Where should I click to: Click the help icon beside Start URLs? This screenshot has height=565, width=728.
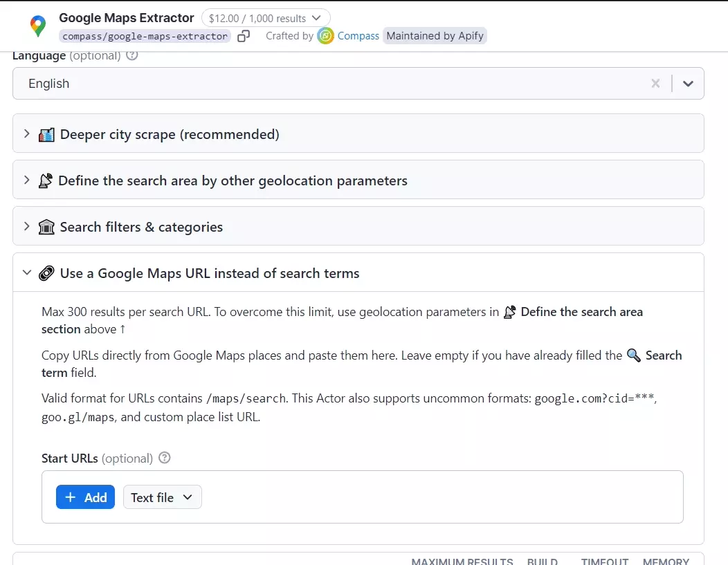165,458
